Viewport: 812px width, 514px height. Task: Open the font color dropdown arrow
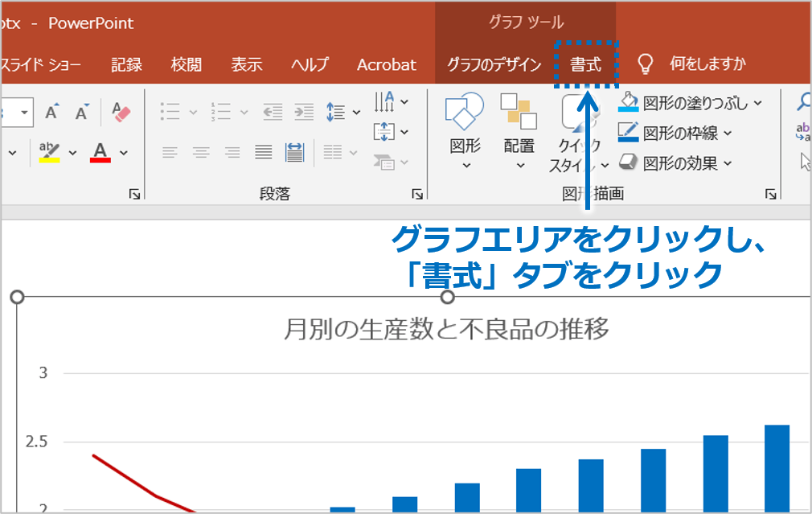[x=123, y=153]
